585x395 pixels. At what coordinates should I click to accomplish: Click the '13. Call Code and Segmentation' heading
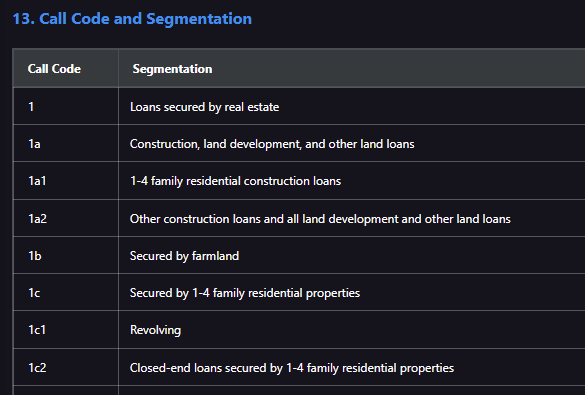[x=132, y=19]
